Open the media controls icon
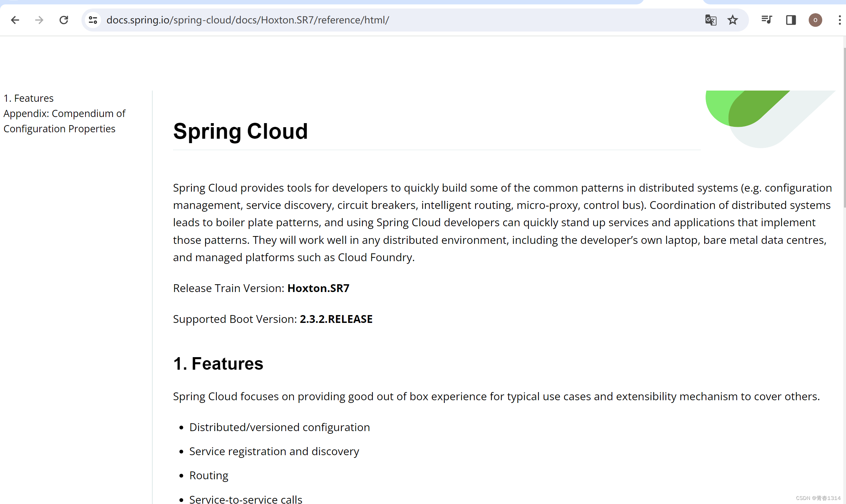This screenshot has height=504, width=846. pyautogui.click(x=767, y=20)
